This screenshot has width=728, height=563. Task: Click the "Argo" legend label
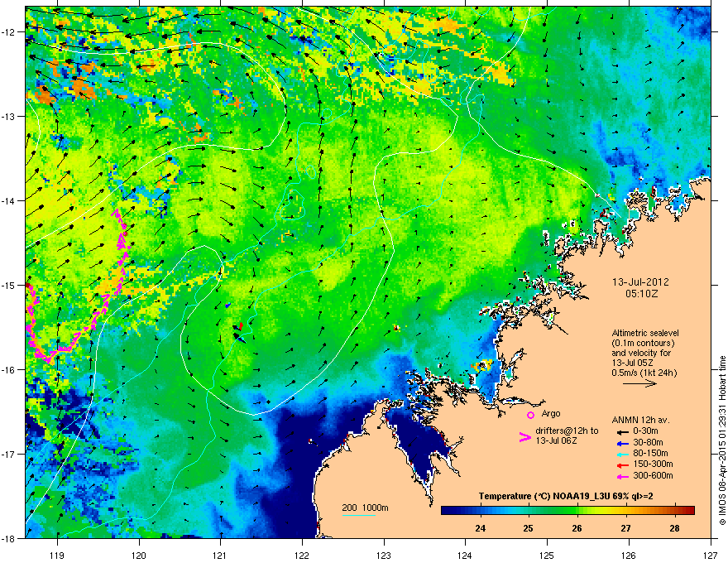(551, 413)
